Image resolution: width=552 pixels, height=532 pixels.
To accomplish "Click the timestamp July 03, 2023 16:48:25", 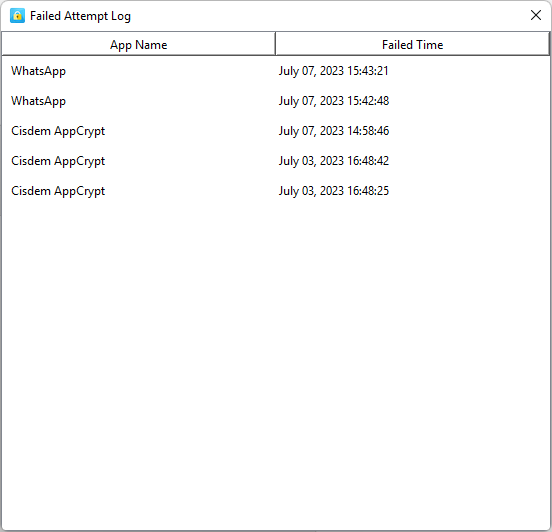I will click(334, 190).
